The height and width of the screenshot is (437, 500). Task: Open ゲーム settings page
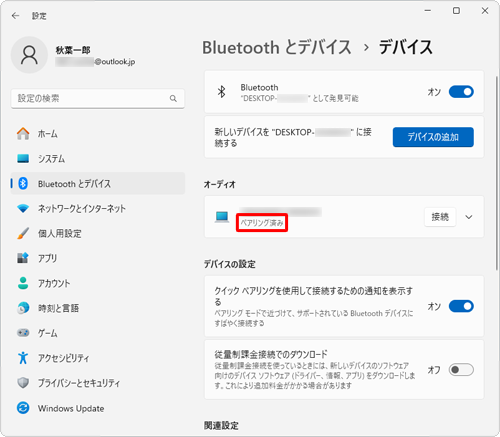click(x=98, y=333)
